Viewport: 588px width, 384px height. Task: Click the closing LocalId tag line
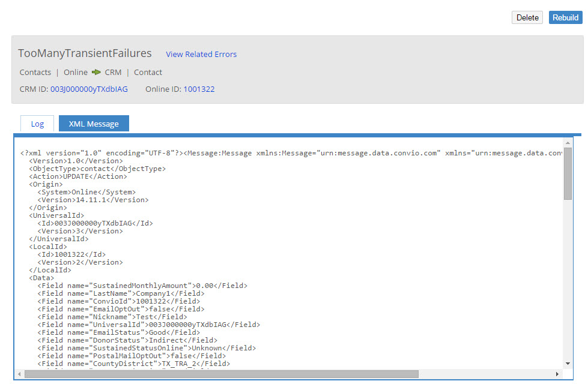(50, 270)
